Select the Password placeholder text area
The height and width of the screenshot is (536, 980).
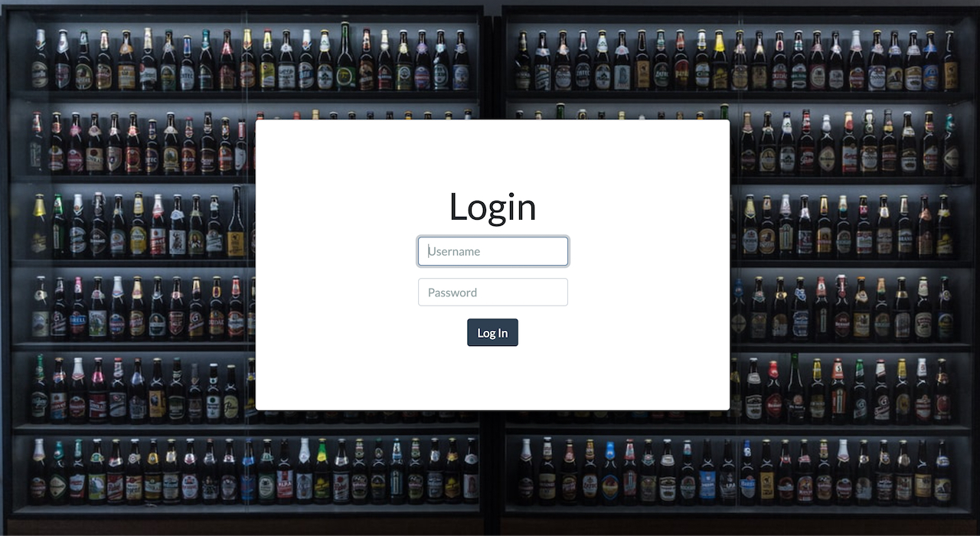tap(452, 292)
